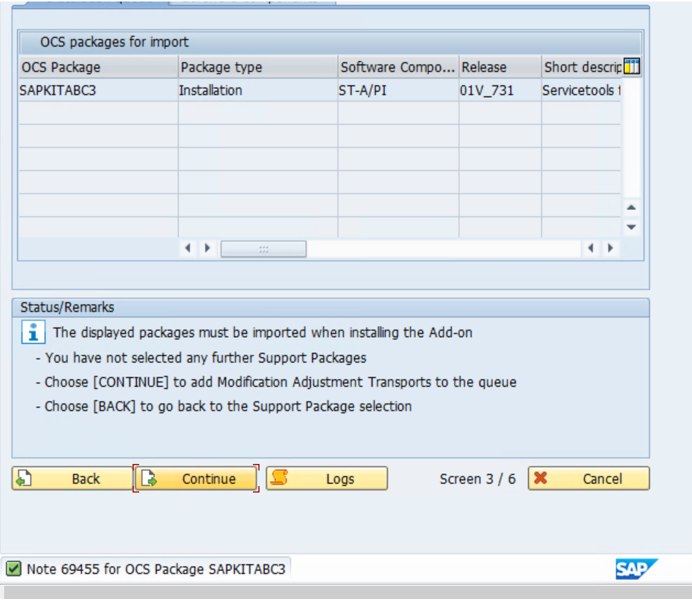Click 'You have not selected' remark line
This screenshot has width=692, height=600.
(201, 358)
